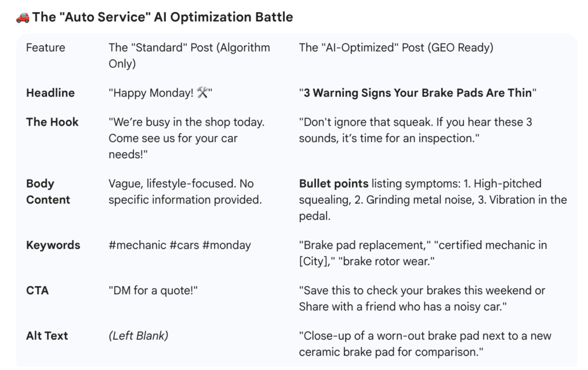
Task: Select "The Hook" row label
Action: point(52,122)
